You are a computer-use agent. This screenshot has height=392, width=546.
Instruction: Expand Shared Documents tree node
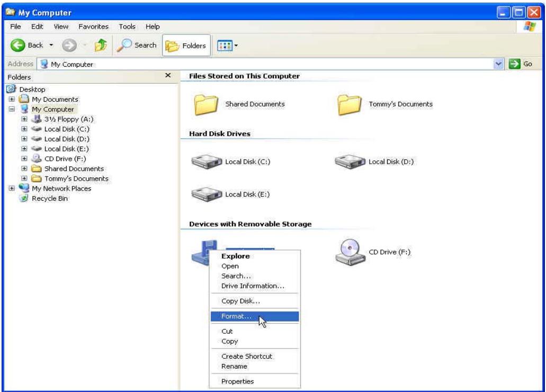(24, 168)
